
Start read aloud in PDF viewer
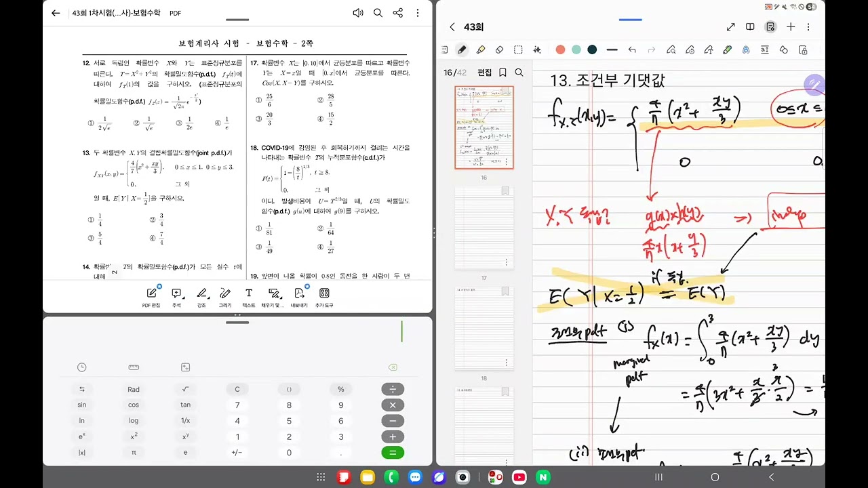(358, 13)
